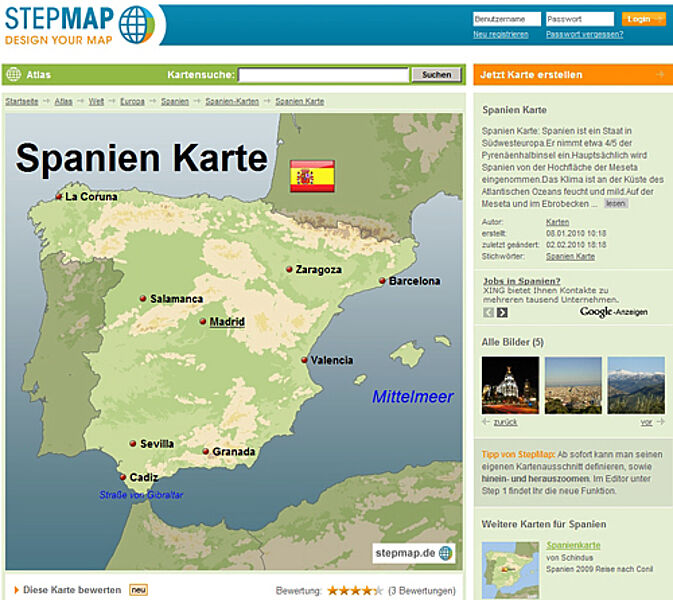
Task: Click the Atlas globe icon
Action: [14, 74]
